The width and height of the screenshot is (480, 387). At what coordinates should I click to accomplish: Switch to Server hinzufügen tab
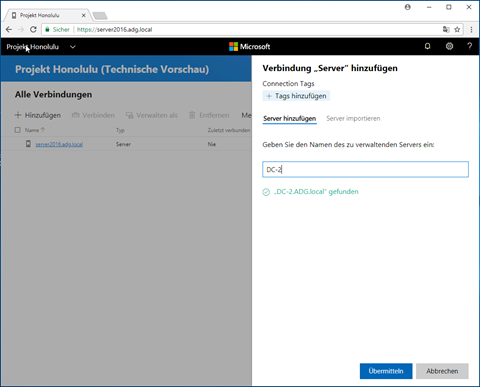click(x=289, y=119)
